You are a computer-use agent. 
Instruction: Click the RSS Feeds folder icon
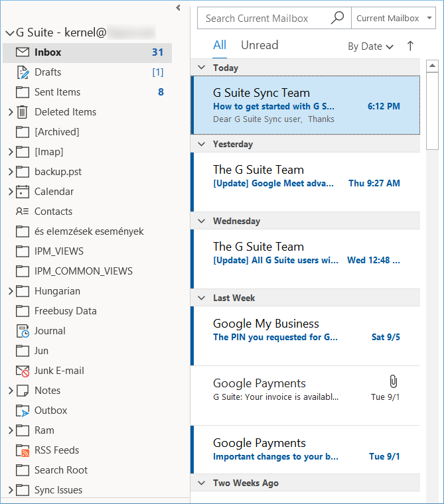tap(23, 451)
